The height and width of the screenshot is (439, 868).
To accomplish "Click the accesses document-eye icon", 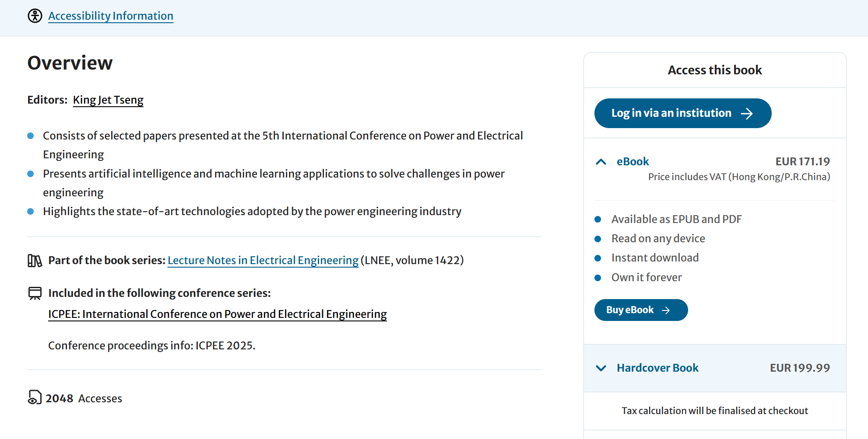I will pos(35,397).
